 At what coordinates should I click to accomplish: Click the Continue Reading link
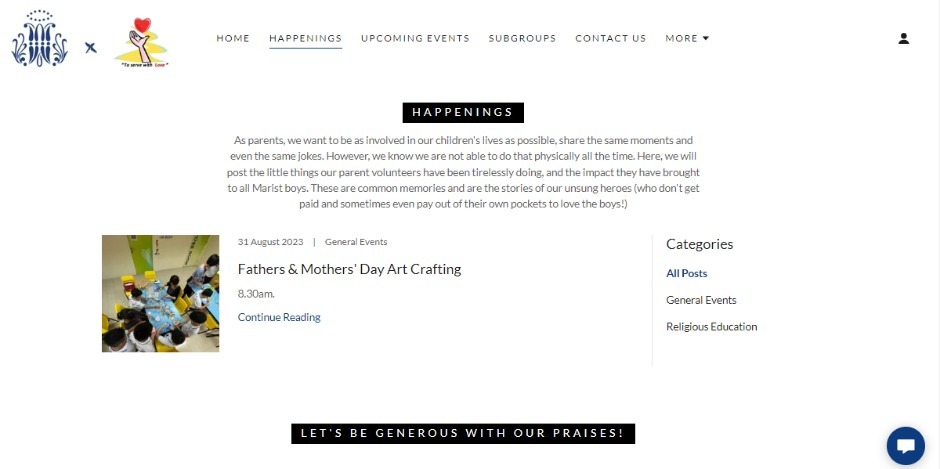click(x=279, y=317)
